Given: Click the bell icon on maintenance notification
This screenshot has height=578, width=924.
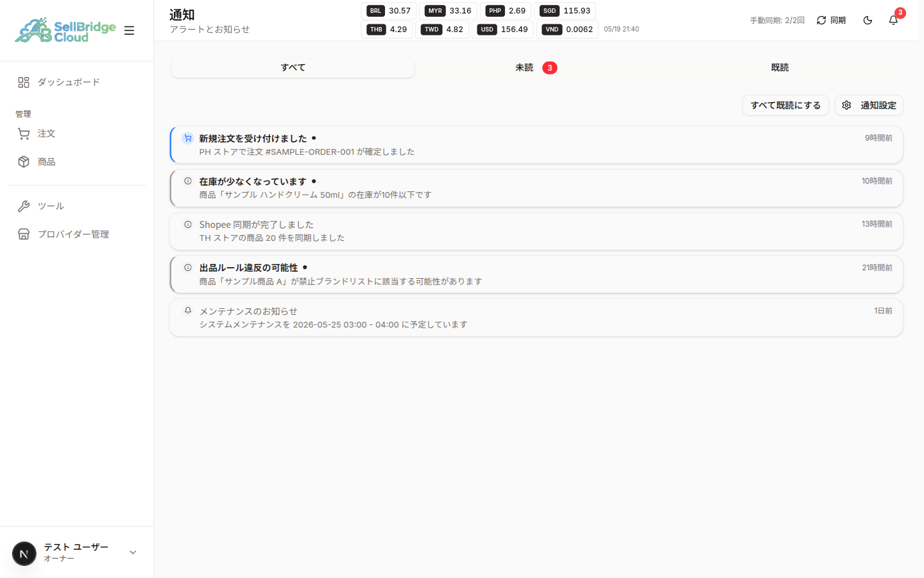Looking at the screenshot, I should 188,310.
